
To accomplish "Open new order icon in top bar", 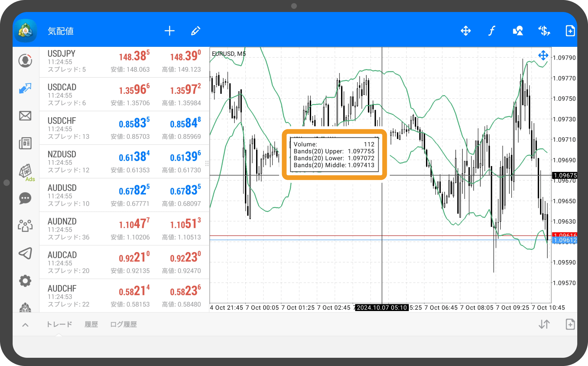I will click(x=570, y=31).
